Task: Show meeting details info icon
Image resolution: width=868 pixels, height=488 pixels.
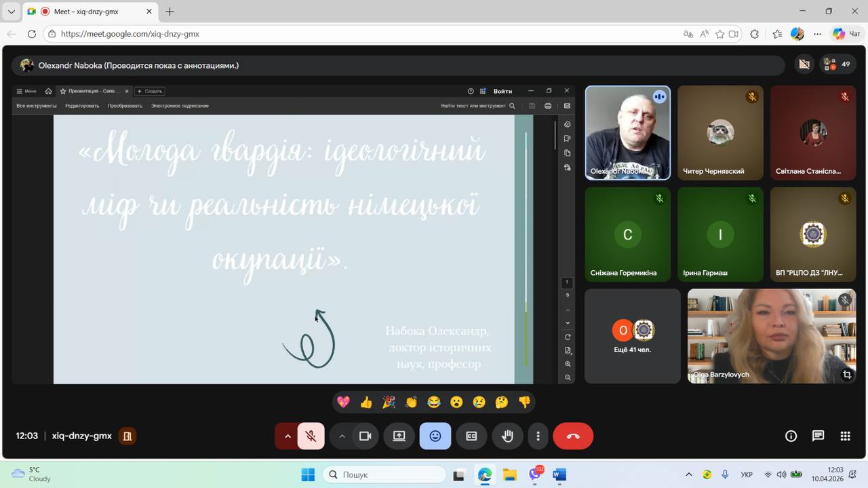Action: 791,436
